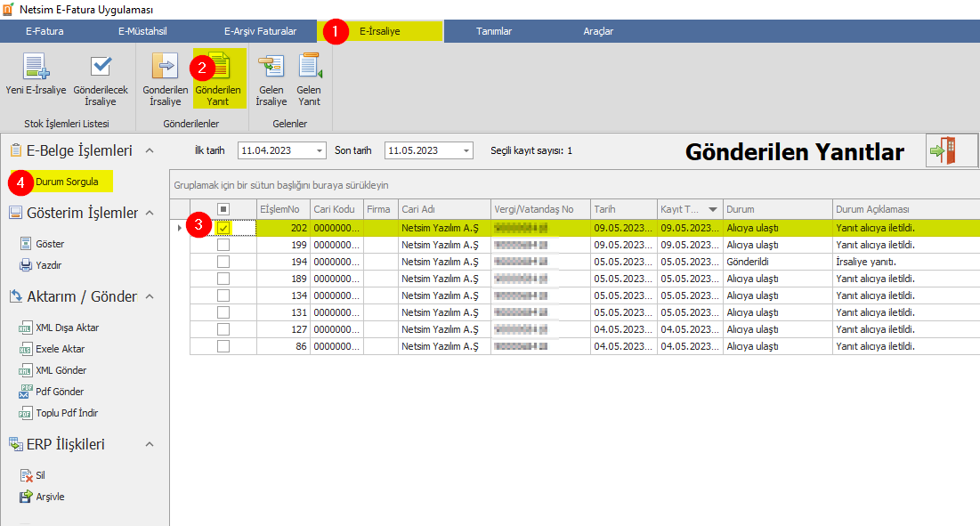This screenshot has width=980, height=526.
Task: Click the Durum Açıklaması column header
Action: (x=905, y=209)
